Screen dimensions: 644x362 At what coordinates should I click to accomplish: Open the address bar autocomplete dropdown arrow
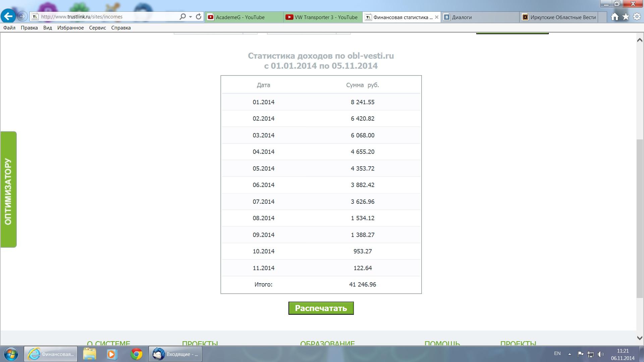pos(190,16)
